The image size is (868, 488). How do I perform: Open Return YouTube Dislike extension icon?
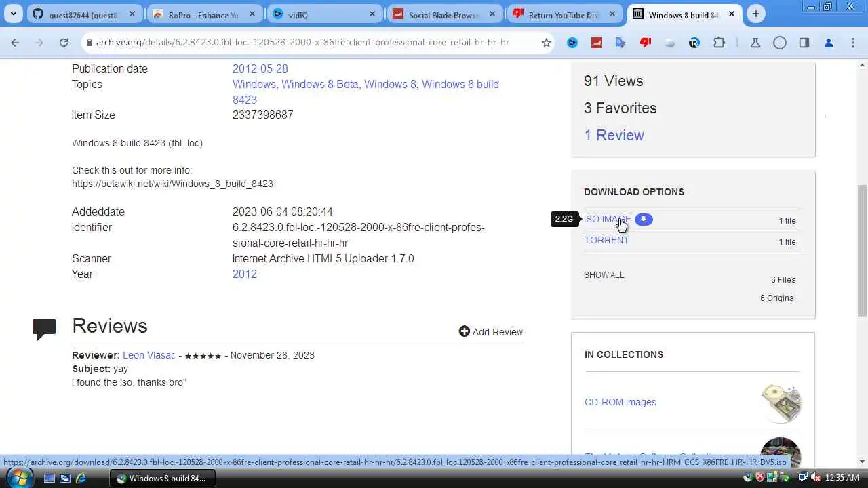click(x=646, y=42)
